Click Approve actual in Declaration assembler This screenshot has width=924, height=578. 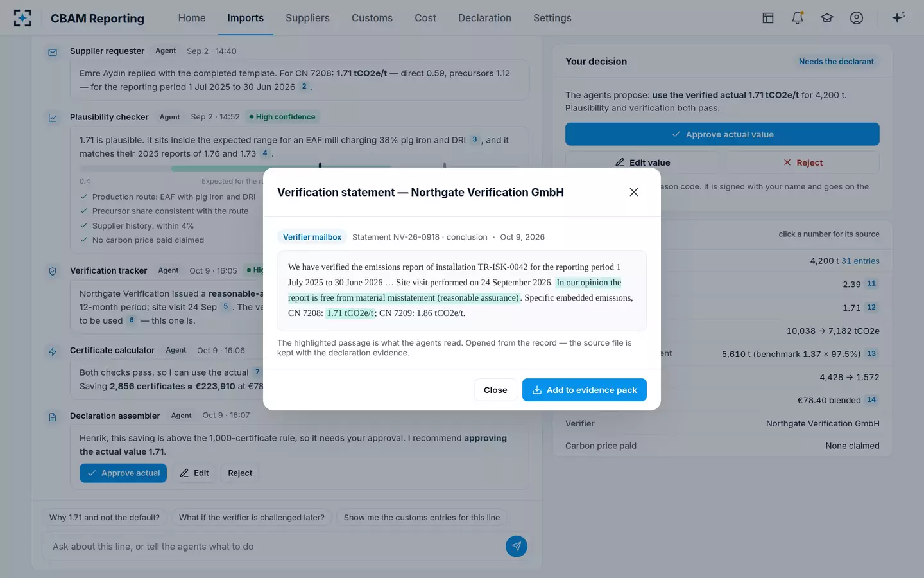[123, 473]
